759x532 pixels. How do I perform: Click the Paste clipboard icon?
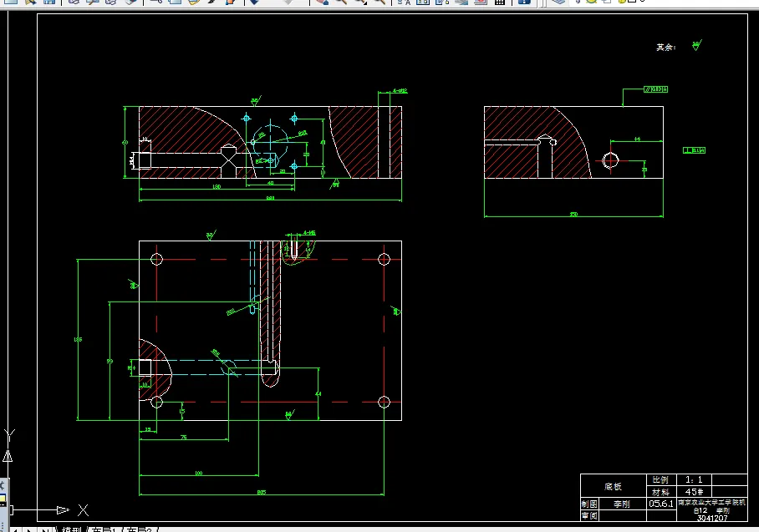(194, 2)
